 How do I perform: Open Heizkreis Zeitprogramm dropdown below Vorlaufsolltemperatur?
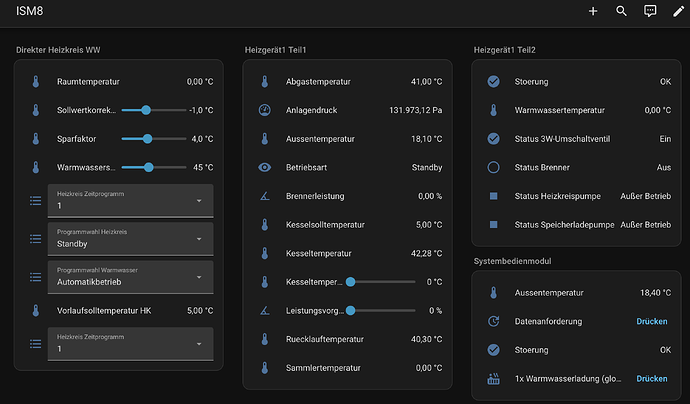131,344
